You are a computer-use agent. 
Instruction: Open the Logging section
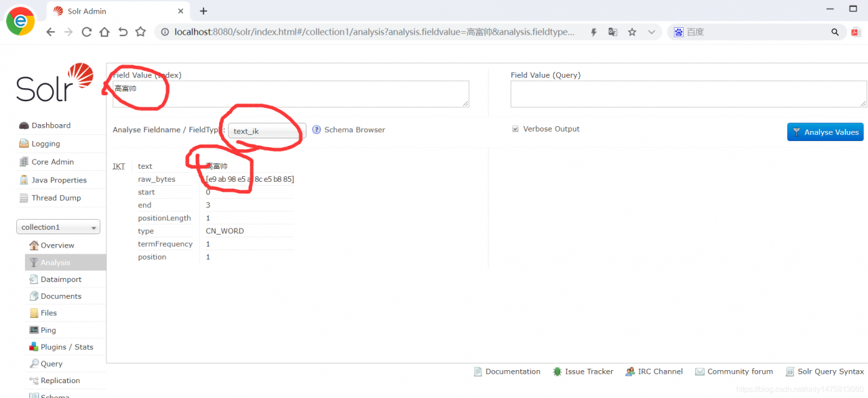45,144
